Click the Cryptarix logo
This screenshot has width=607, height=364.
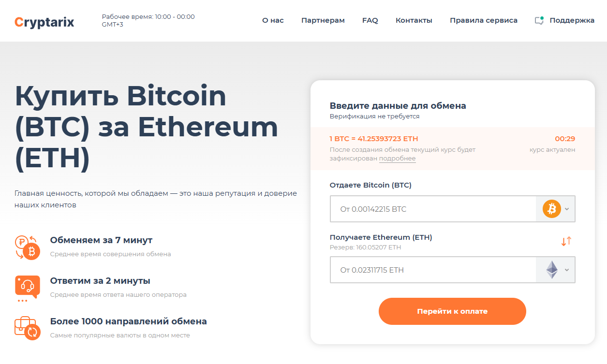point(44,21)
